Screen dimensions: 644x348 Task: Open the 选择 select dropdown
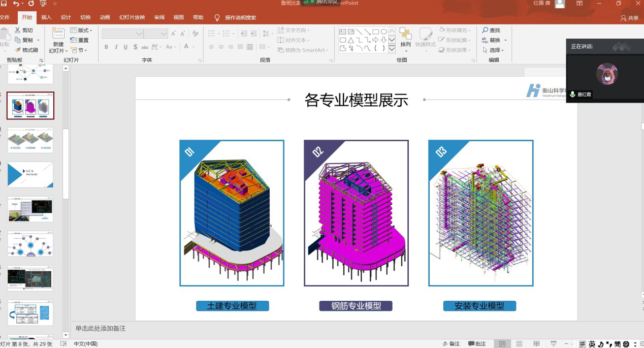493,50
